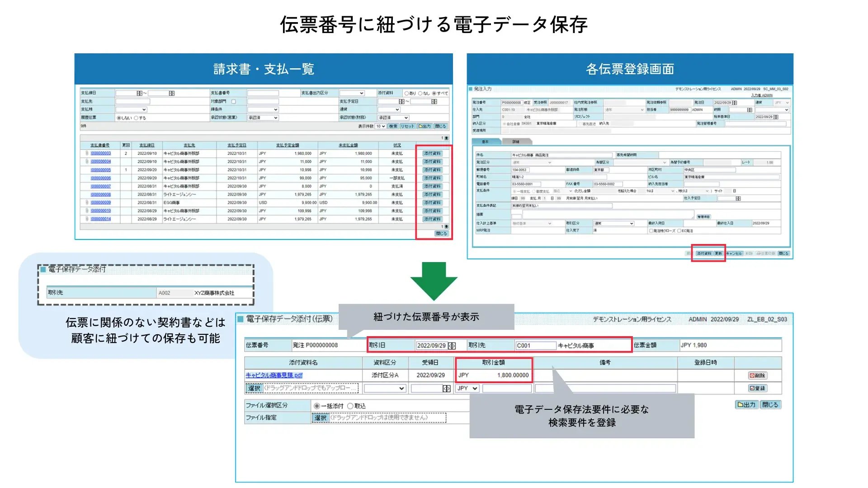Open calendar picker next to 取引日 date
The image size is (868, 488).
(452, 346)
